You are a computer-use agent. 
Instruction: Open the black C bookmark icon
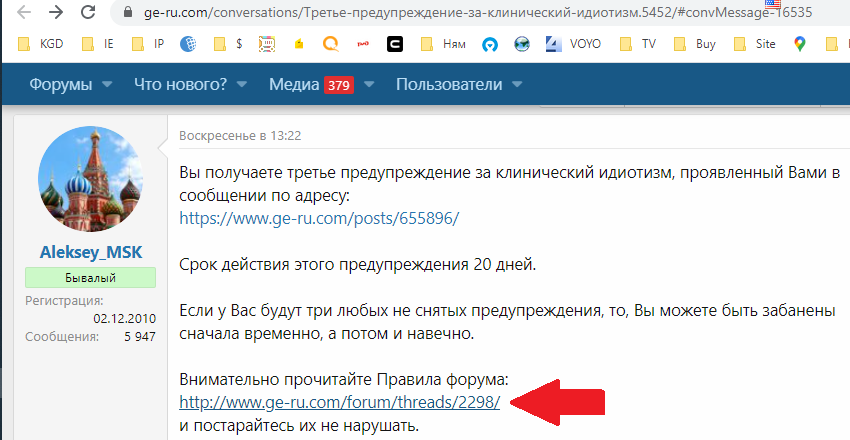pyautogui.click(x=395, y=44)
